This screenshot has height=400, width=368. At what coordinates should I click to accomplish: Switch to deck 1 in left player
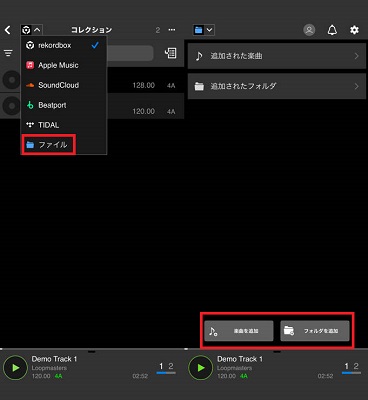point(161,367)
